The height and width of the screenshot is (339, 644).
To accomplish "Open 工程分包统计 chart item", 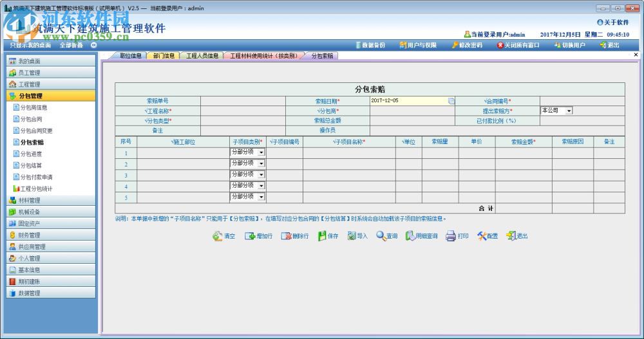I will tap(33, 188).
